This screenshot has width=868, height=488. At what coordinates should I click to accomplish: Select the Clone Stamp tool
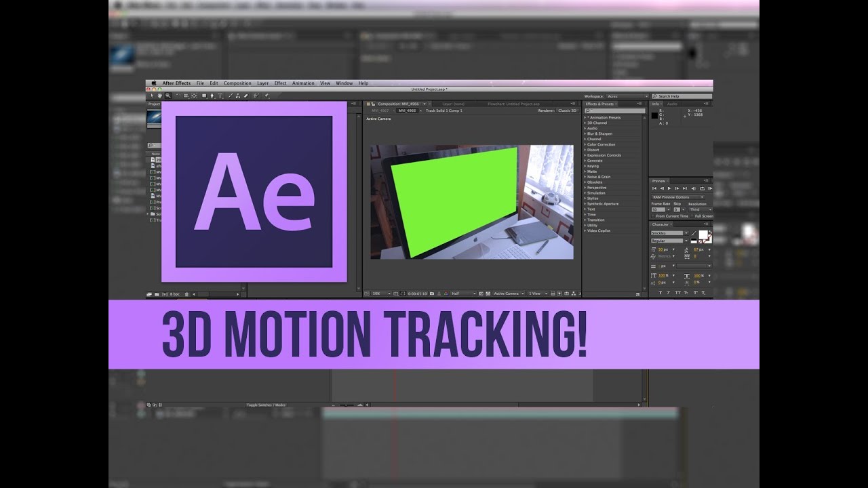(x=238, y=96)
